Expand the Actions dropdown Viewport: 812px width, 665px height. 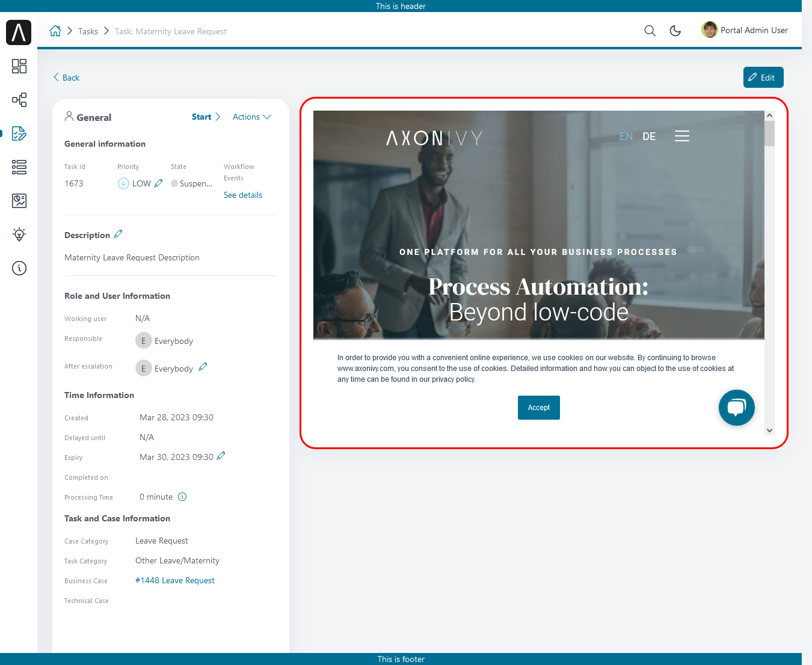click(x=252, y=117)
